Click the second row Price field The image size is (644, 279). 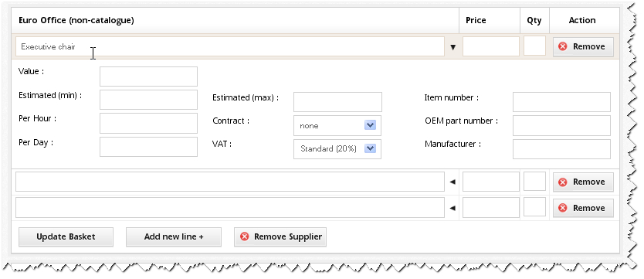491,182
